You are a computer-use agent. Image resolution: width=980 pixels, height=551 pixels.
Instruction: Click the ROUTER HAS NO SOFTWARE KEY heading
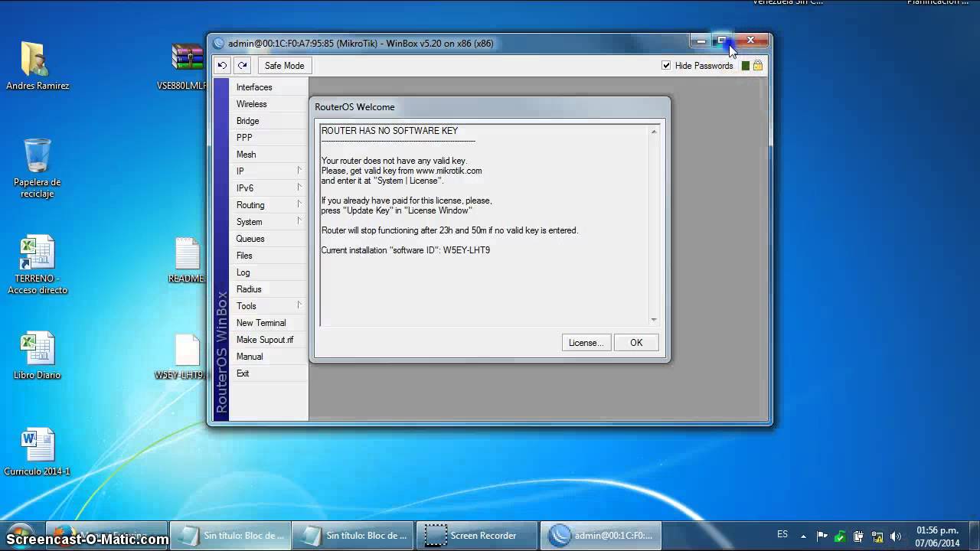[x=390, y=131]
